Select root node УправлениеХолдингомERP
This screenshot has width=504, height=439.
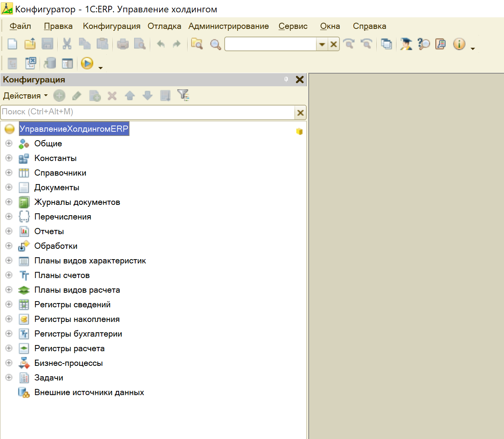click(x=74, y=129)
